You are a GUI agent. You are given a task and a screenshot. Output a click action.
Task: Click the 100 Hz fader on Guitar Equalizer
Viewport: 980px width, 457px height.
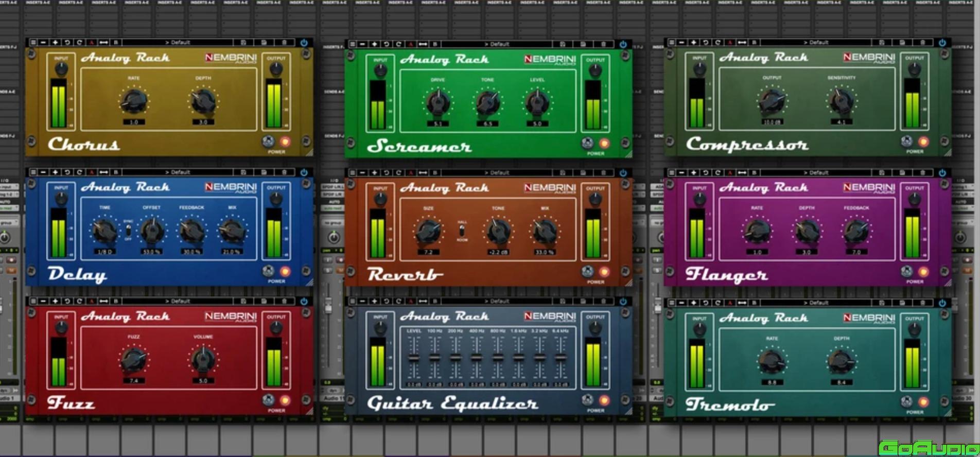coord(434,357)
